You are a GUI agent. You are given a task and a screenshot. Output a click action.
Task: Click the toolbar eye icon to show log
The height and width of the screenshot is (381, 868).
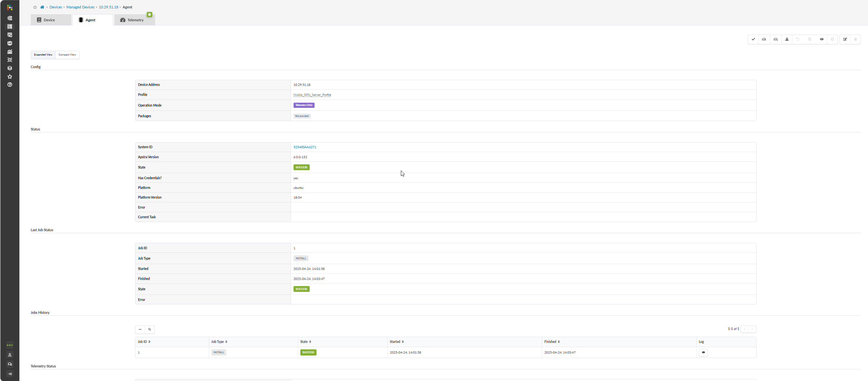821,39
